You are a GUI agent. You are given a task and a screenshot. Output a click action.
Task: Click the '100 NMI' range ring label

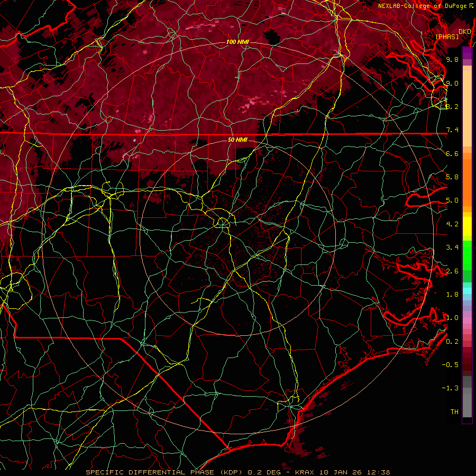tap(237, 42)
